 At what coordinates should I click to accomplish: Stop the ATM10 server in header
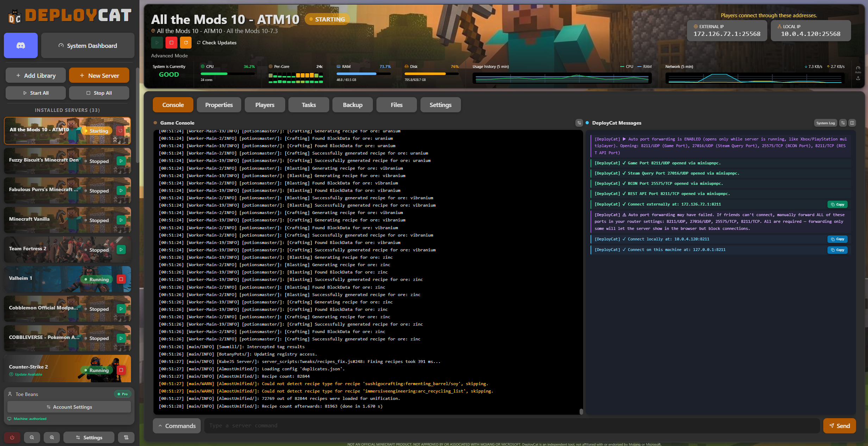(171, 43)
